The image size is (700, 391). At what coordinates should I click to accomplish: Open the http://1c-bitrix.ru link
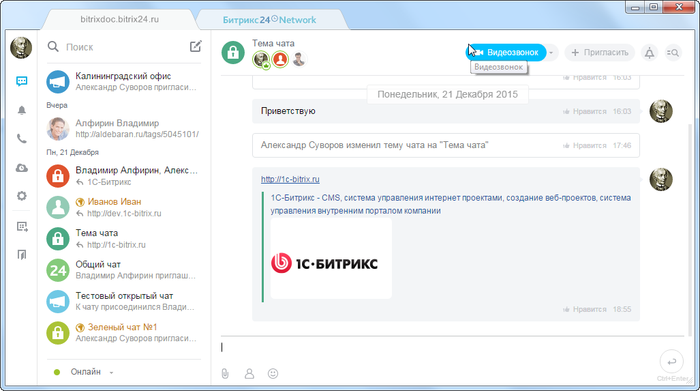(x=290, y=179)
